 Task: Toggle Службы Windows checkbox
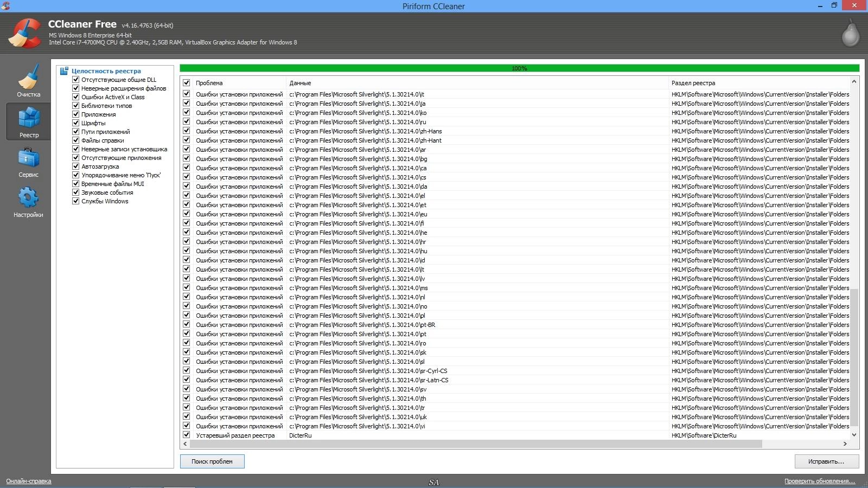click(76, 201)
